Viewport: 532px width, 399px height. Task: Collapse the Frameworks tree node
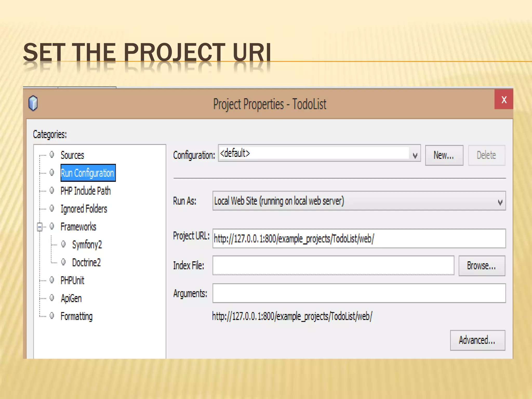click(40, 227)
